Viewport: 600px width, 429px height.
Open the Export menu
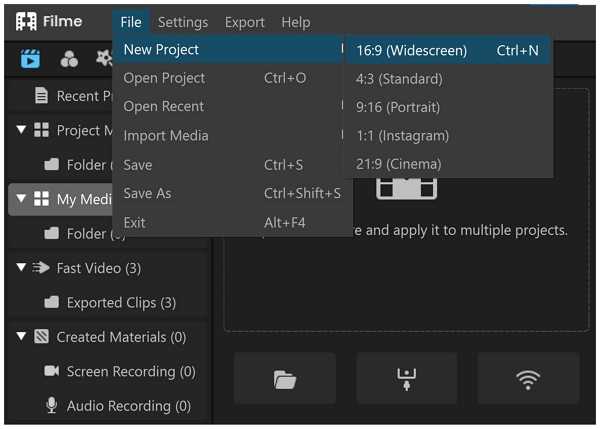click(x=244, y=22)
